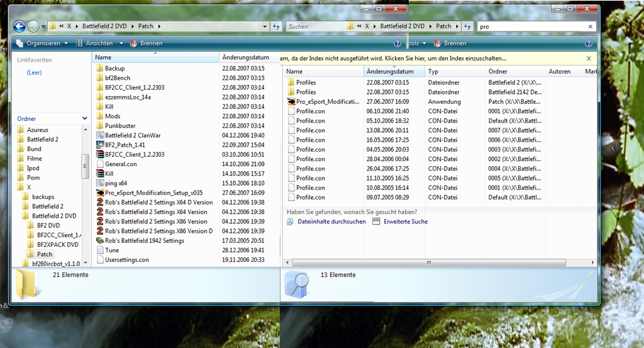
Task: Sort left list by Name column header
Action: [155, 57]
